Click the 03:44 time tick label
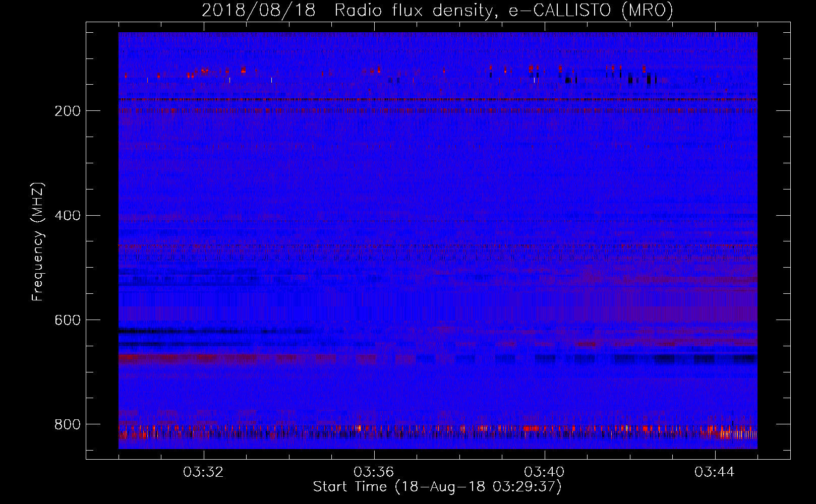 [x=715, y=472]
